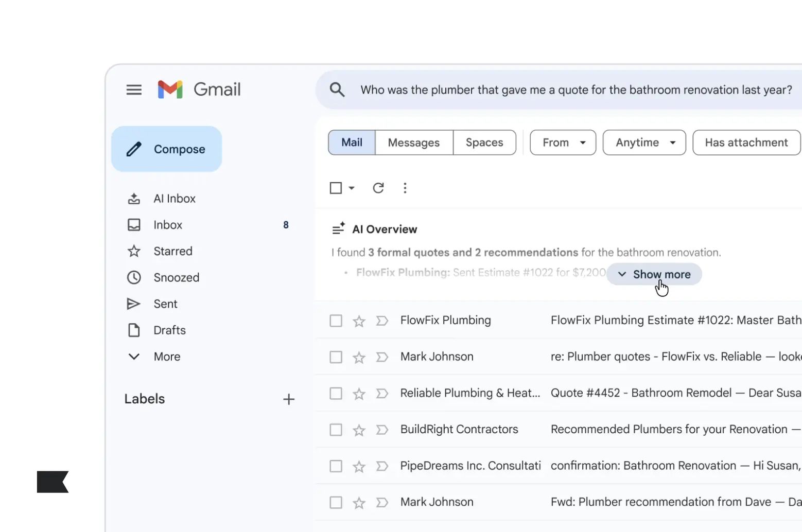Viewport: 802px width, 532px height.
Task: Open the From filter dropdown
Action: click(x=563, y=143)
